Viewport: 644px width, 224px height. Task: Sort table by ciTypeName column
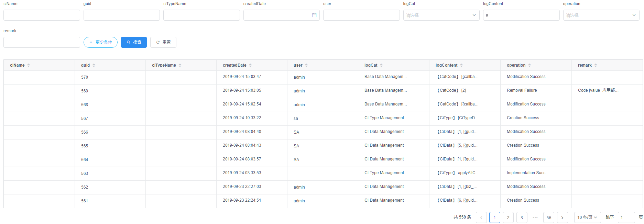[x=180, y=65]
